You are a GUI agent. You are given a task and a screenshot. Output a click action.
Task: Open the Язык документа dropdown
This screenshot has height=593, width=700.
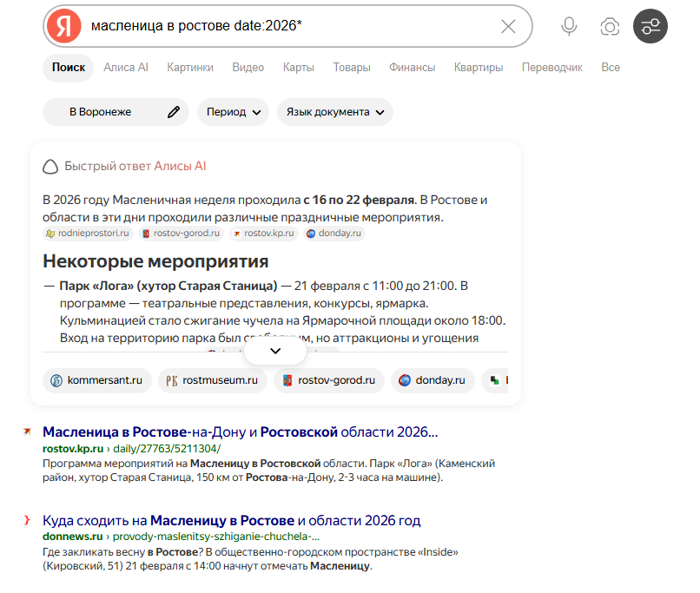pyautogui.click(x=335, y=112)
